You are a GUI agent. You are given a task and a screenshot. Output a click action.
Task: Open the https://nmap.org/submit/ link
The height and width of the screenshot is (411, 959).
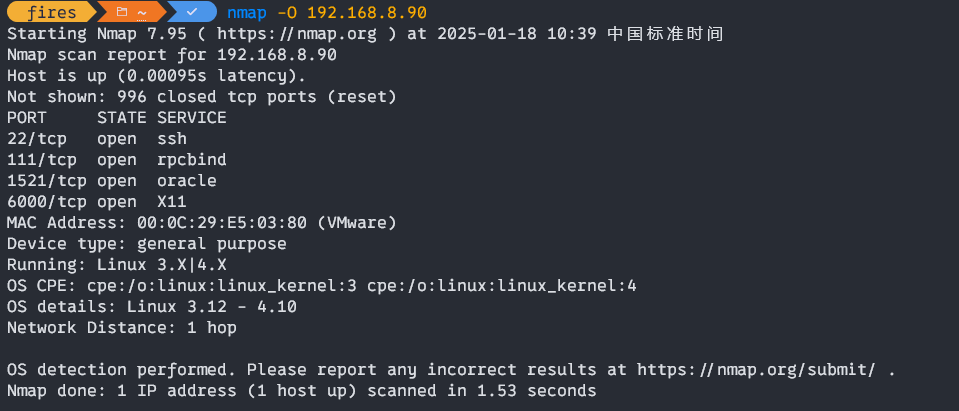pyautogui.click(x=756, y=369)
